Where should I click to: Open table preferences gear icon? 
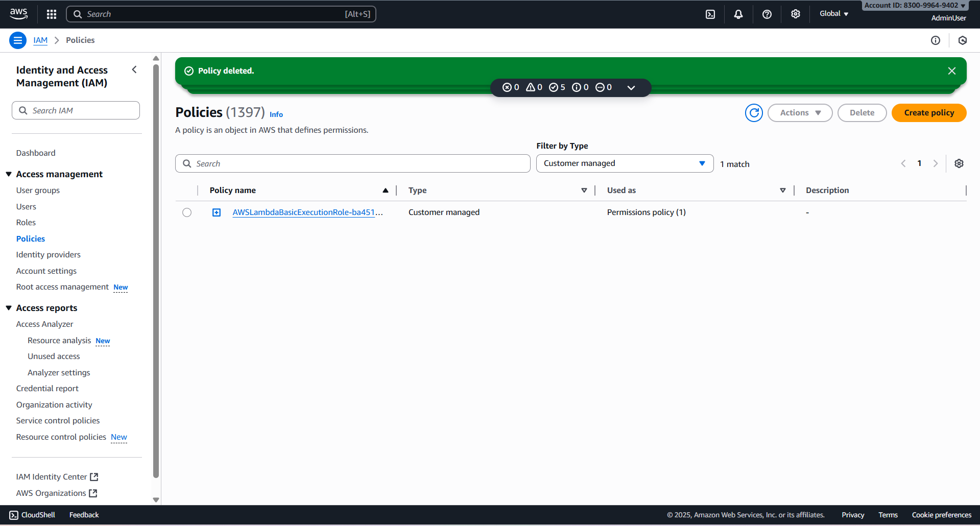tap(959, 163)
